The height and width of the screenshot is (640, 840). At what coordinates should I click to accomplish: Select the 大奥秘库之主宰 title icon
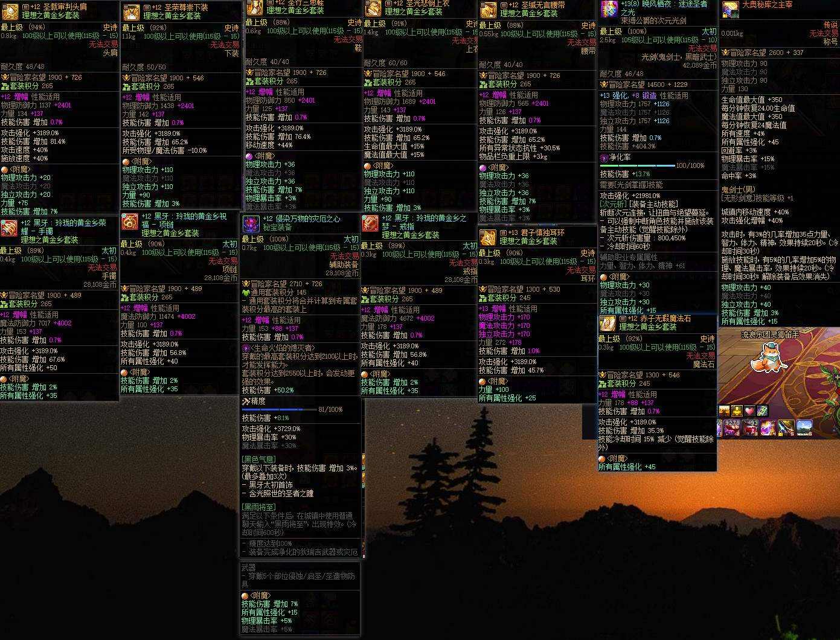point(731,9)
